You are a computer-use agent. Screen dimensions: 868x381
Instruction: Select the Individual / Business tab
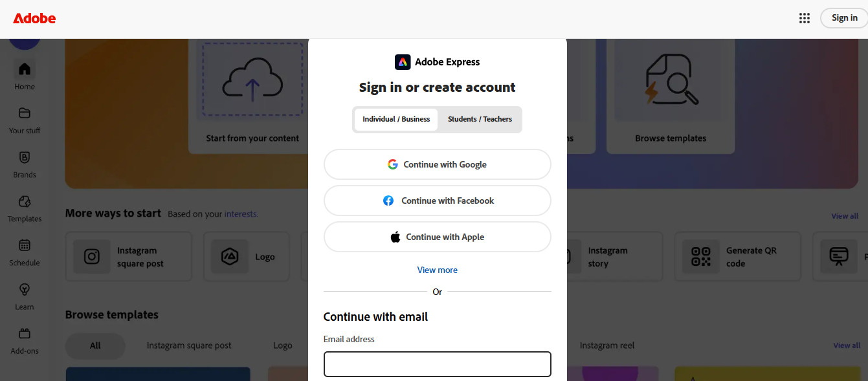(395, 119)
